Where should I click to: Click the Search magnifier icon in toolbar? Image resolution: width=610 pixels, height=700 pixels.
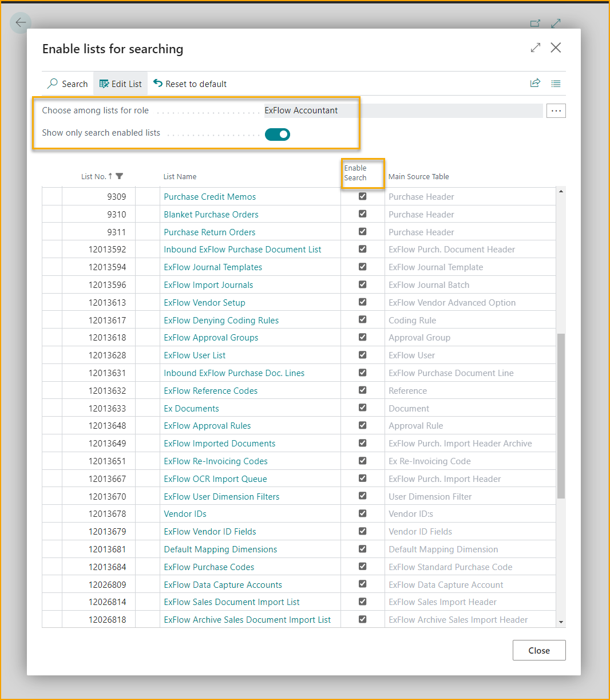tap(53, 84)
